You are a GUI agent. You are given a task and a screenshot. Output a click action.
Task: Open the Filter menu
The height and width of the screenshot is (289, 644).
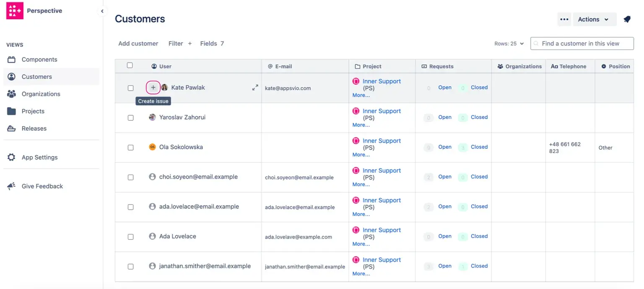click(177, 43)
